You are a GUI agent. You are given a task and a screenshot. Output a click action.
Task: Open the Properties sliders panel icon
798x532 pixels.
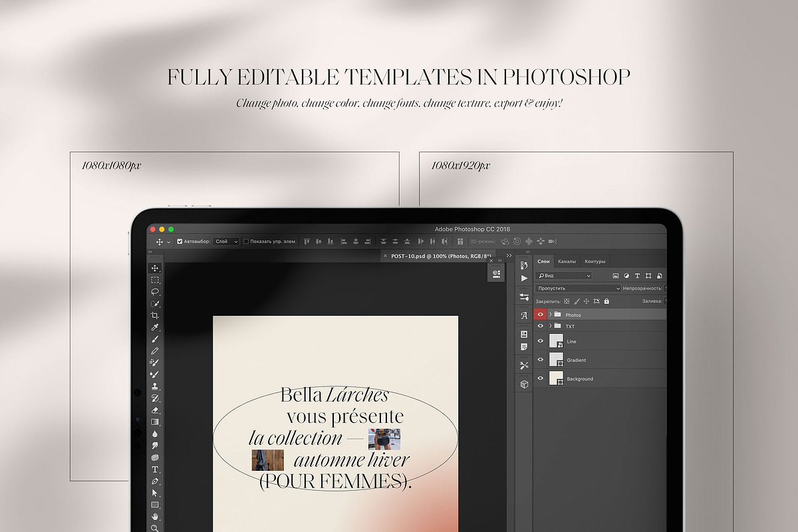pyautogui.click(x=524, y=297)
